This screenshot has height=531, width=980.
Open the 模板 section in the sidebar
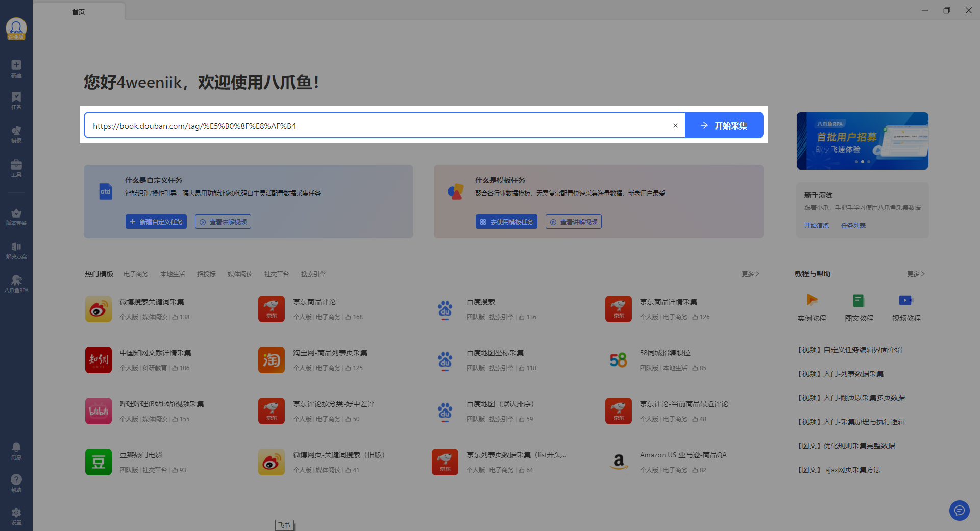[16, 134]
